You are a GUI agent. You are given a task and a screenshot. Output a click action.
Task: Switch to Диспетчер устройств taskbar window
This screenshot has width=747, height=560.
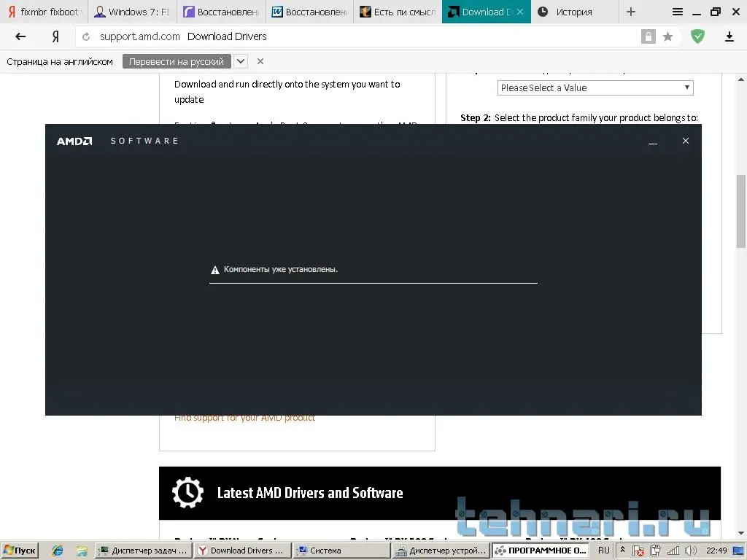[441, 551]
